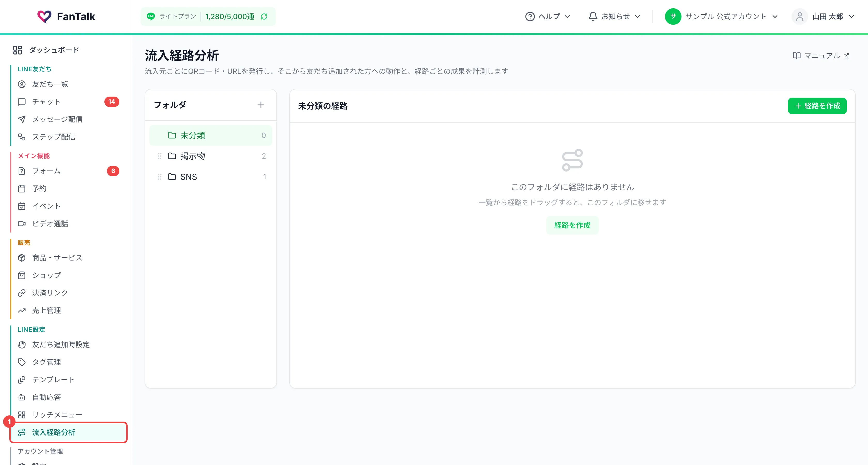Open テンプレート in sidebar

[x=68, y=380]
